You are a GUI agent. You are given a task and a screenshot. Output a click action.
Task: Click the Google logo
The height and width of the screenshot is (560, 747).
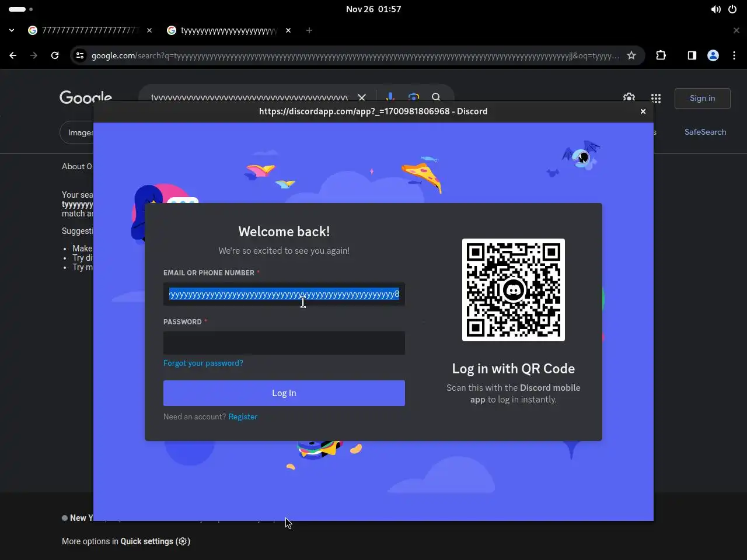[86, 97]
